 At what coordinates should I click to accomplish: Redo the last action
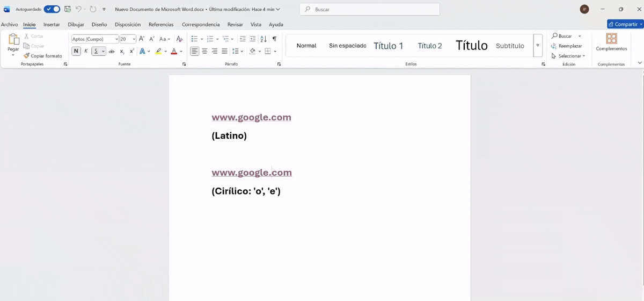(x=93, y=9)
